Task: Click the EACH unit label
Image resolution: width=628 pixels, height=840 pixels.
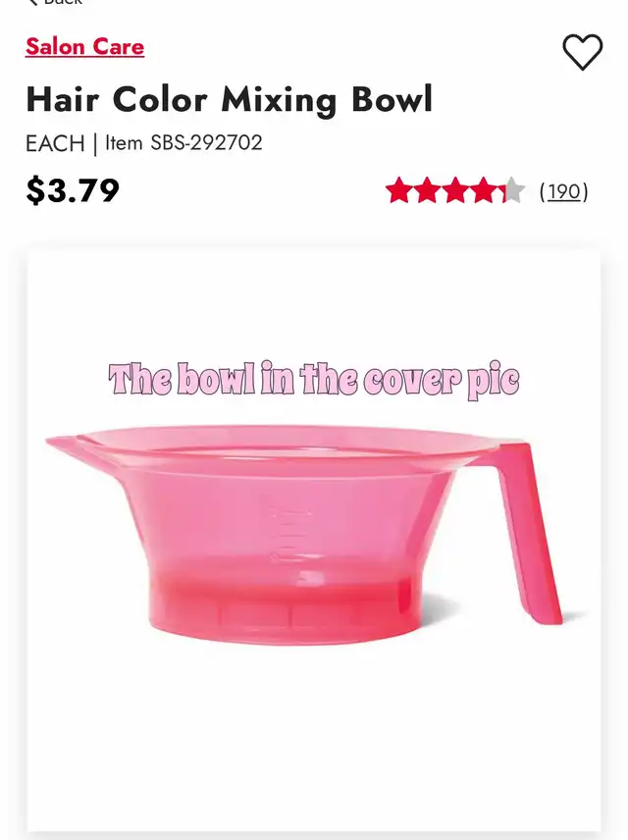Action: (x=55, y=143)
